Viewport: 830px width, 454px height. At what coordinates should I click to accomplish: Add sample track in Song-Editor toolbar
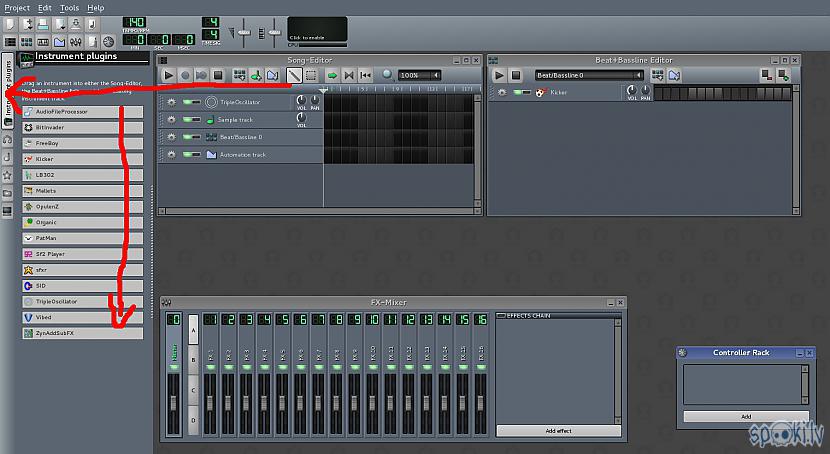pos(256,75)
